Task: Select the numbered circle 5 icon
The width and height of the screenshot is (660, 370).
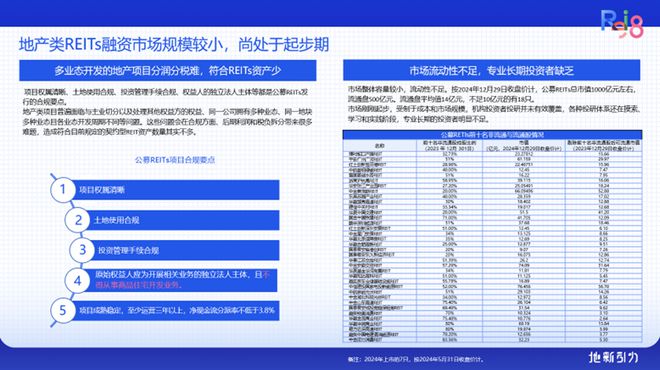Action: pyautogui.click(x=63, y=311)
